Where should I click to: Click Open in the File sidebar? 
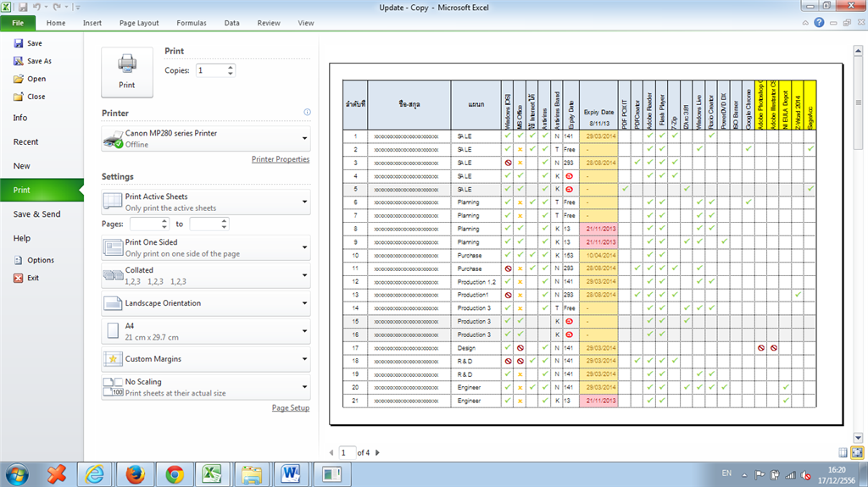coord(30,79)
